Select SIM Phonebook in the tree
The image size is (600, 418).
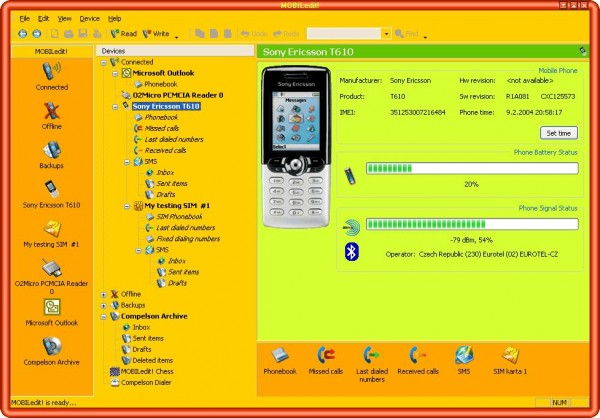pyautogui.click(x=179, y=217)
